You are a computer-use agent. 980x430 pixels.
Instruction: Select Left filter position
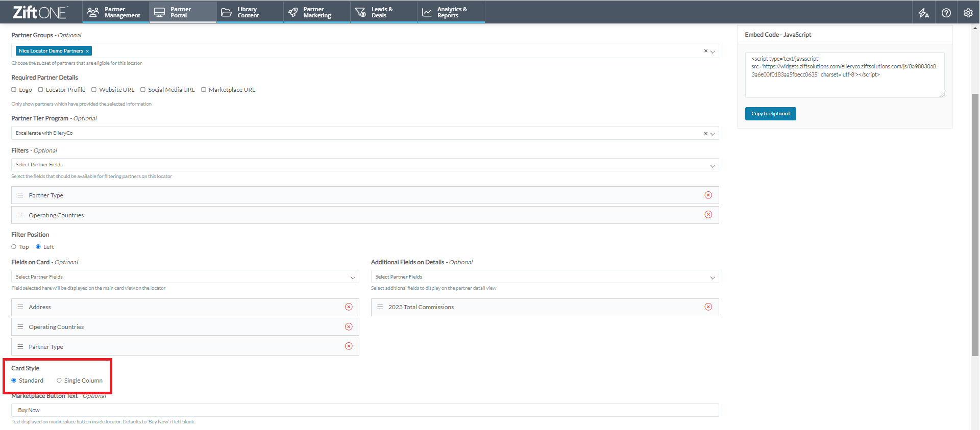click(x=38, y=247)
